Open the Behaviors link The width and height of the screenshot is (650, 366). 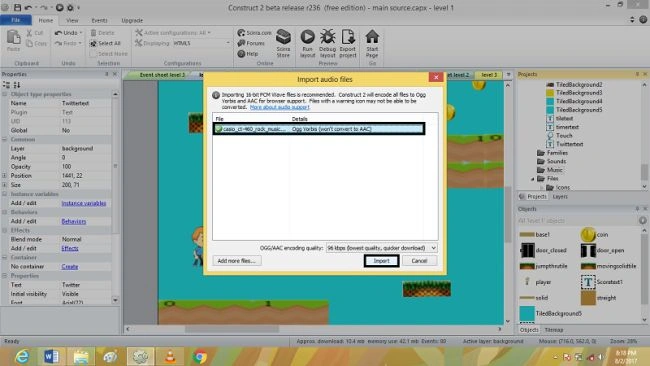coord(74,221)
